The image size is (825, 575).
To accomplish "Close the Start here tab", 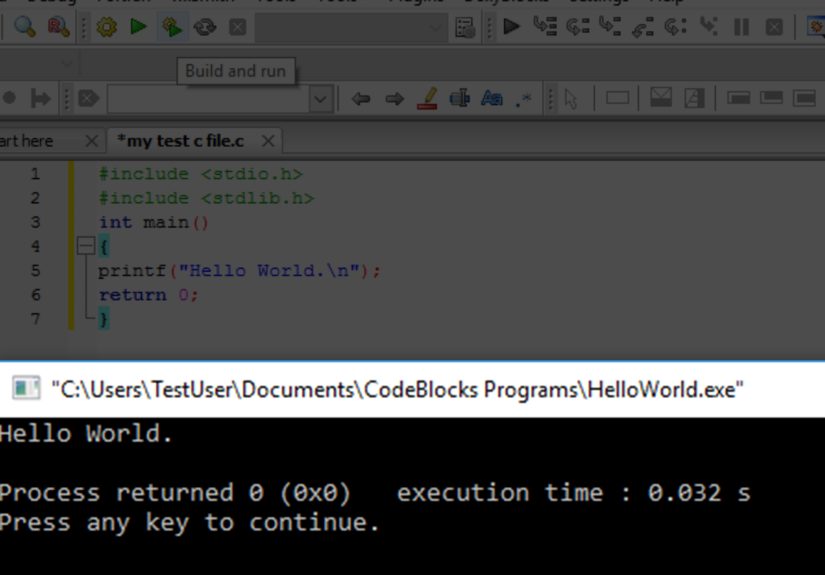I will 92,141.
